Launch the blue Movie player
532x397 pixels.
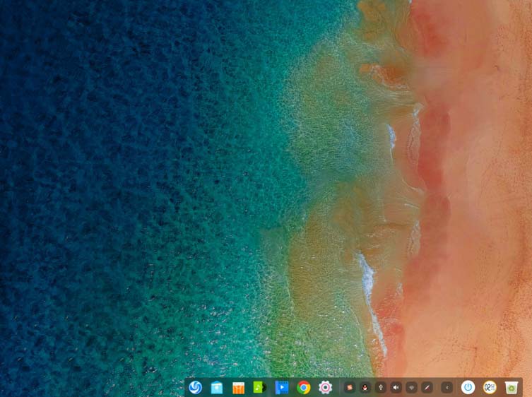click(282, 387)
